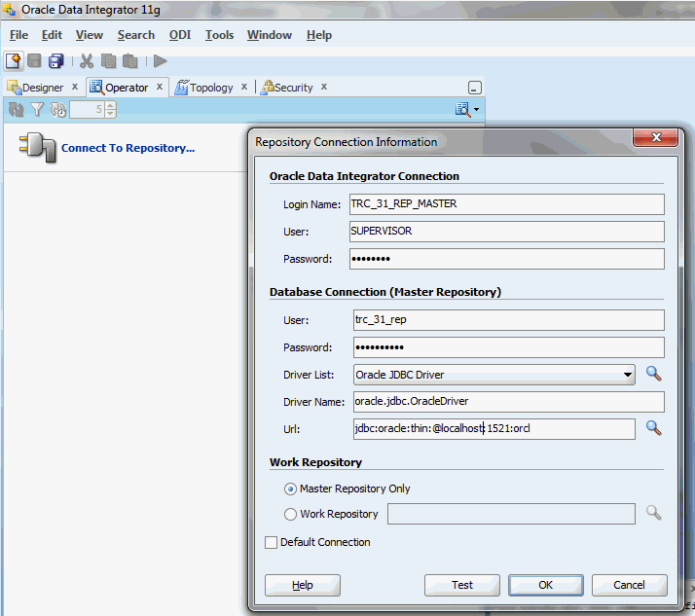The image size is (695, 616).
Task: Click the Run play arrow icon
Action: [160, 60]
